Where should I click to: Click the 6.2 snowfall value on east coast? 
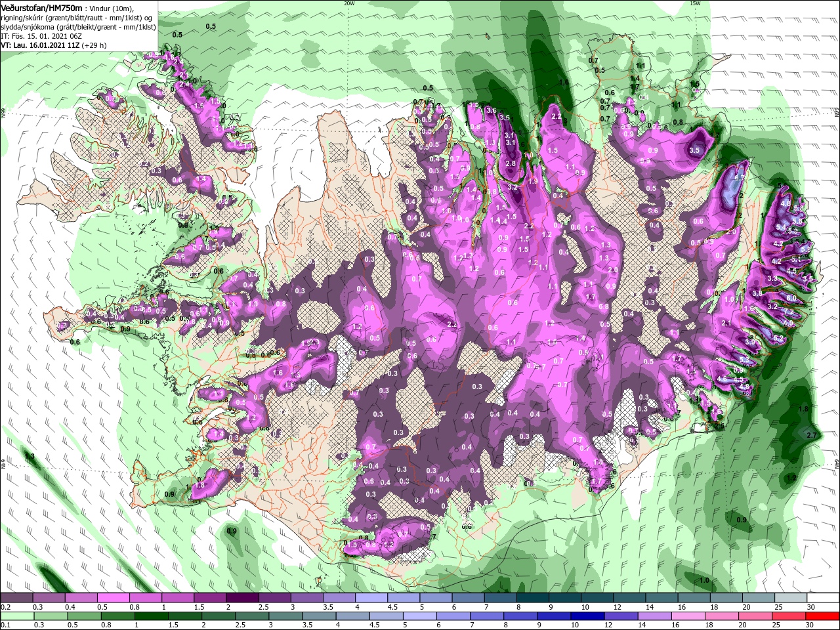778,338
